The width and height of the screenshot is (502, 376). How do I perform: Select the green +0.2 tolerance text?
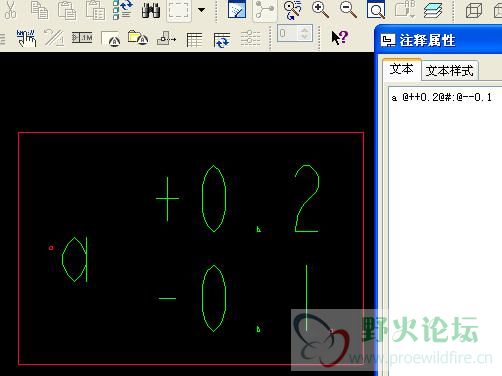point(237,199)
